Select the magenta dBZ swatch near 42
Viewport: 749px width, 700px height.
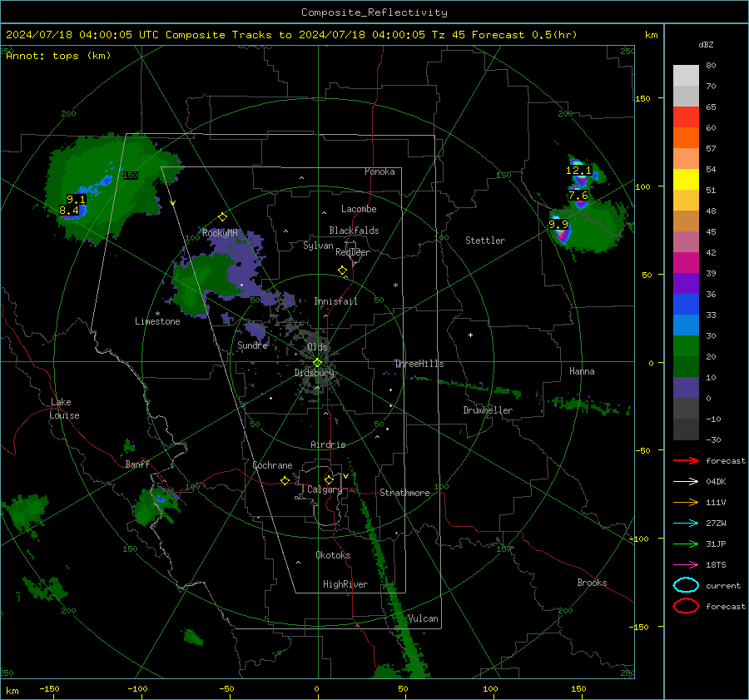click(686, 262)
